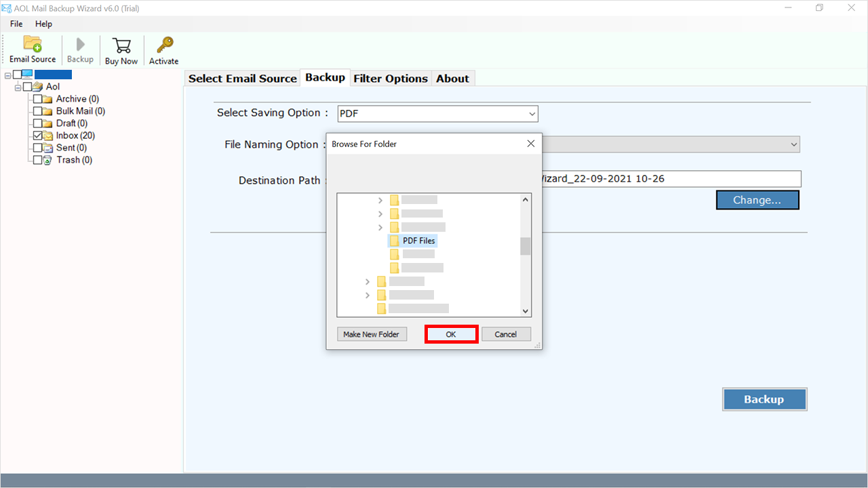Check the Archive (0) folder checkbox
Viewport: 868px width, 488px height.
click(x=38, y=99)
